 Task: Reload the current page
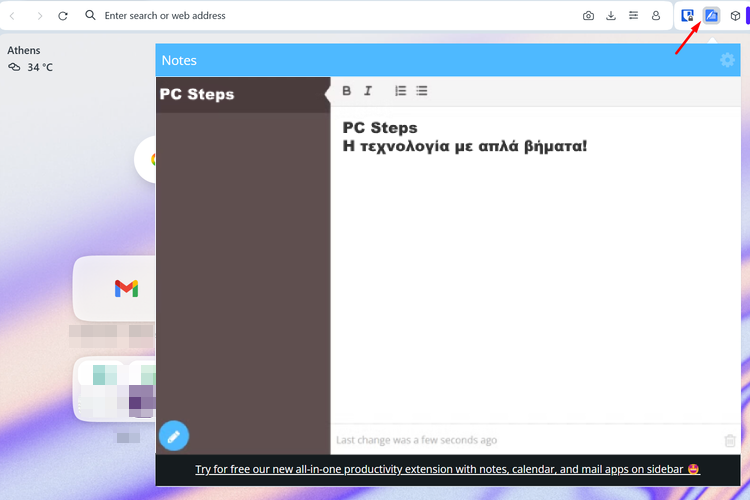click(x=63, y=16)
